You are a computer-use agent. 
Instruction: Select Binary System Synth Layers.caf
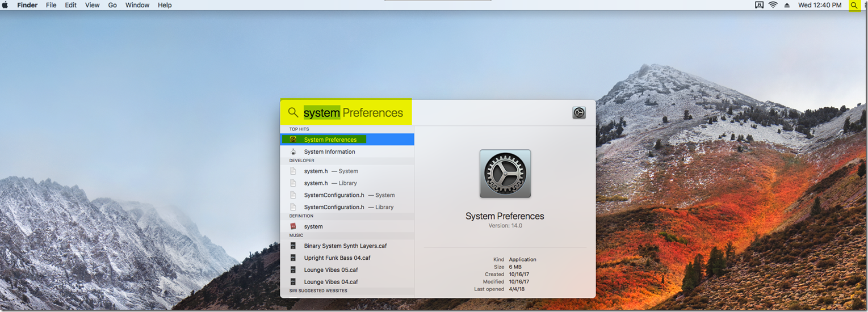click(x=347, y=246)
